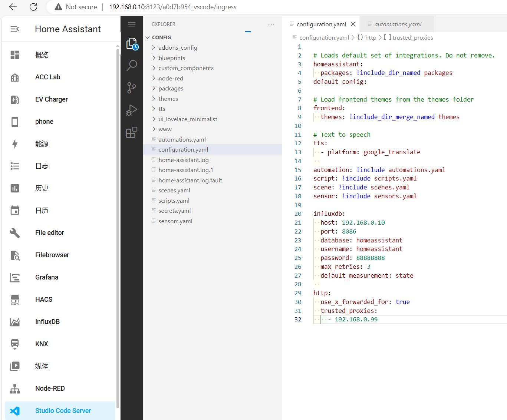507x420 pixels.
Task: Click the password value 88888888
Action: click(x=371, y=258)
